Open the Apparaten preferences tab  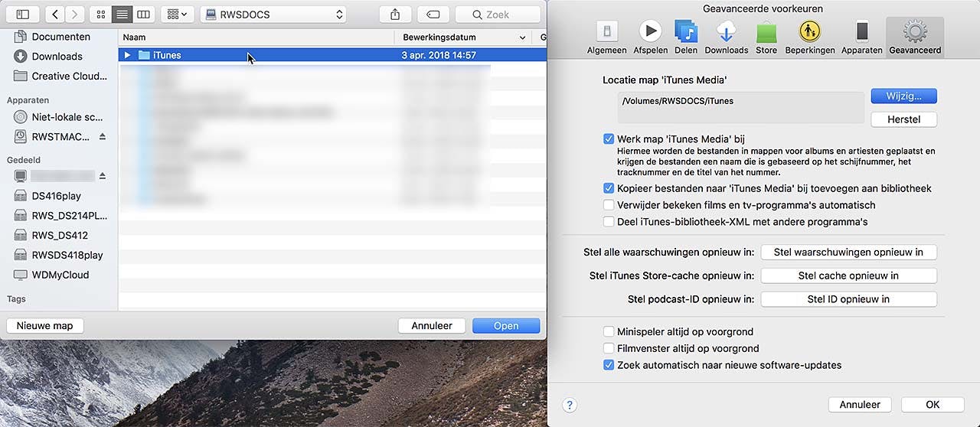(862, 37)
